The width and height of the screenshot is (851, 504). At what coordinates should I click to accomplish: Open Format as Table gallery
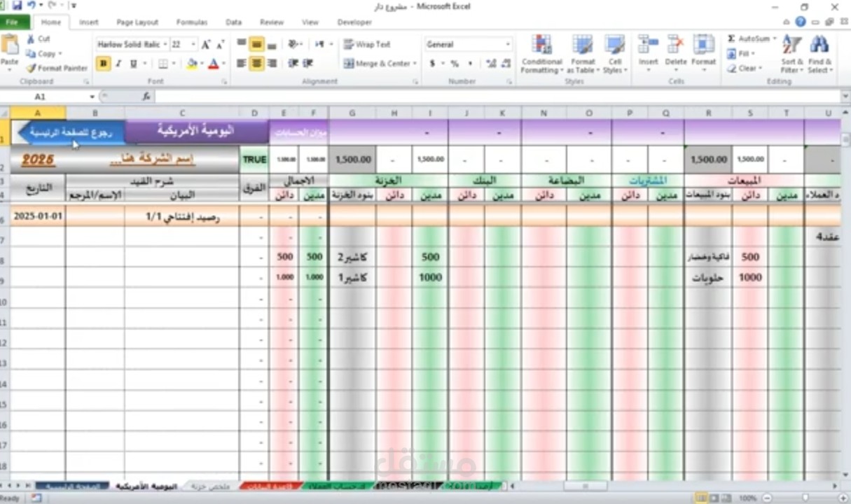coord(582,54)
